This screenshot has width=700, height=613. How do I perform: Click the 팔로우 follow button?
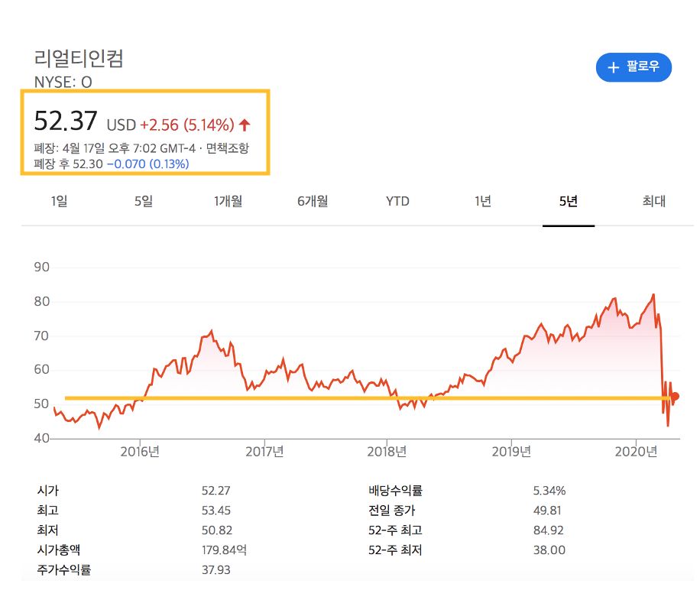(634, 67)
